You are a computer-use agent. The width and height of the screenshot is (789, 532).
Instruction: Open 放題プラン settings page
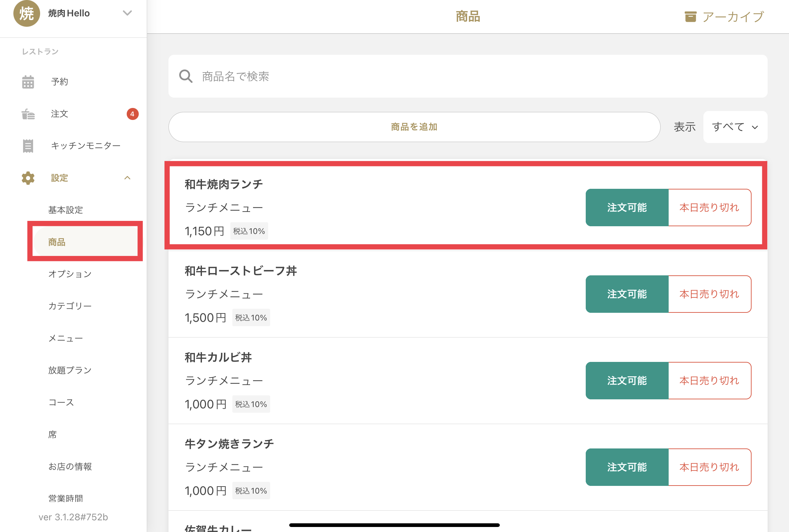[70, 370]
